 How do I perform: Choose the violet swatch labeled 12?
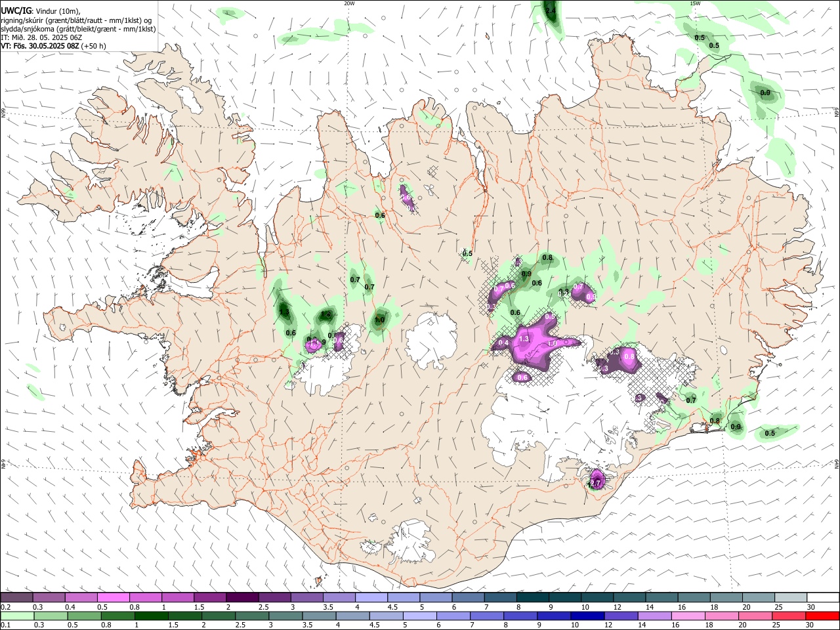[x=620, y=616]
